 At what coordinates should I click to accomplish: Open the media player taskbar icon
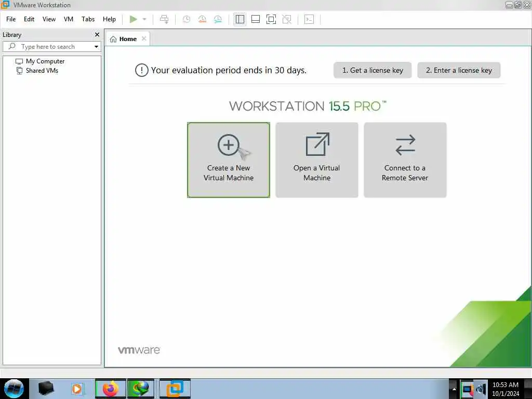pos(77,389)
